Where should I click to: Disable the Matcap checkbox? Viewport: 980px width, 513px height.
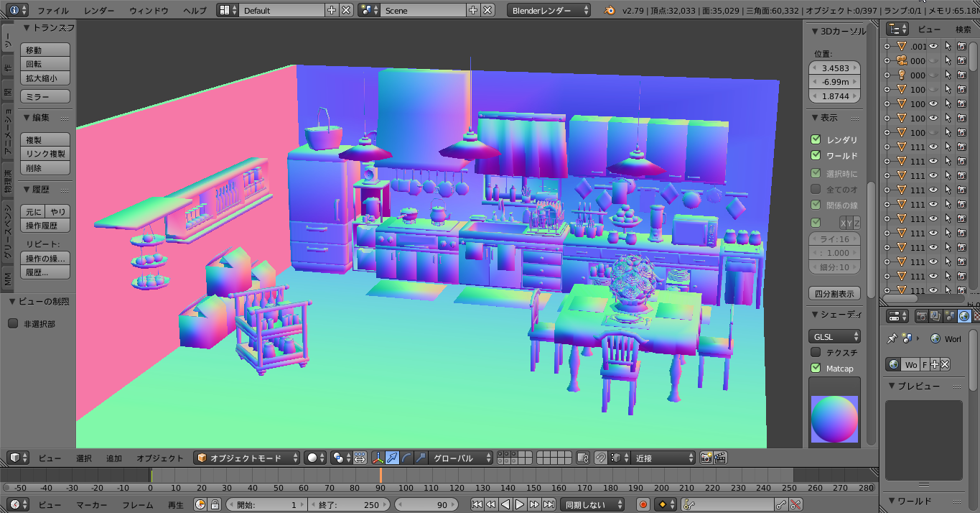(x=816, y=368)
